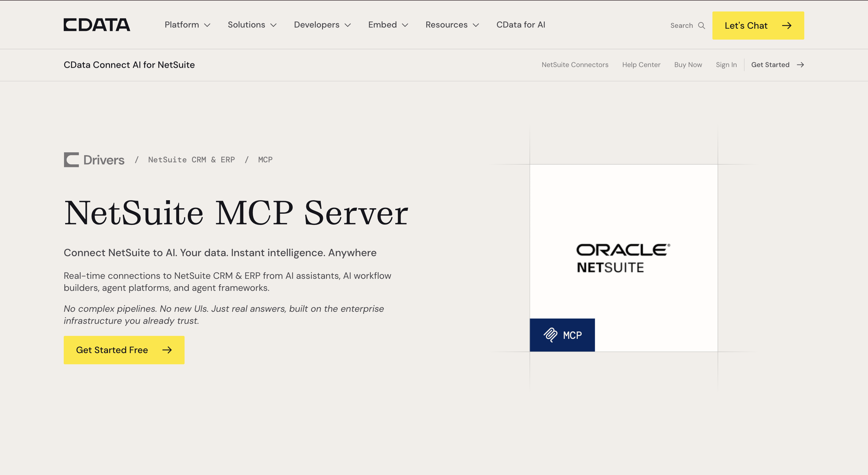The width and height of the screenshot is (868, 475).
Task: Click the Search field label
Action: (681, 26)
